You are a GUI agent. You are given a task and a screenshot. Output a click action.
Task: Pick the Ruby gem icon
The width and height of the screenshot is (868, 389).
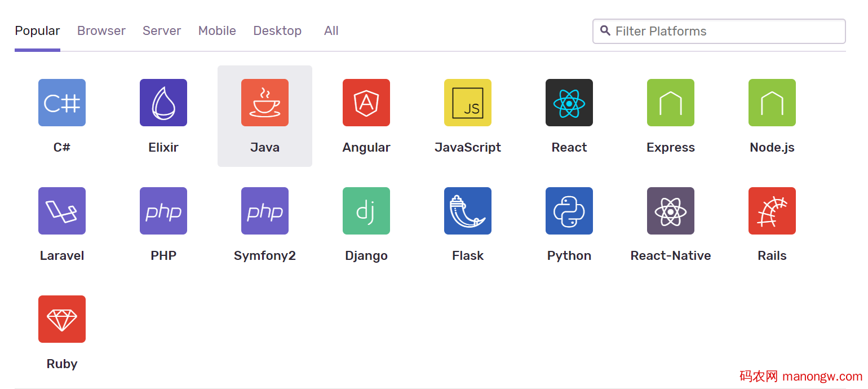[x=62, y=319]
